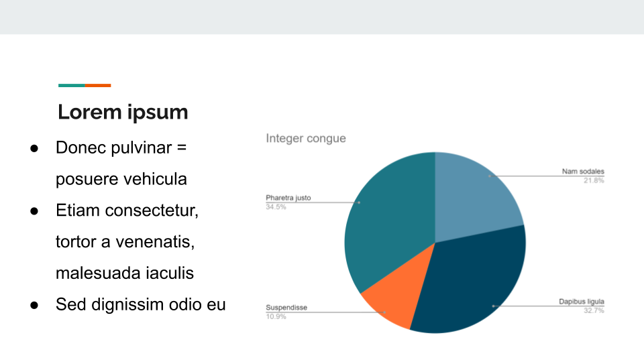Image resolution: width=644 pixels, height=362 pixels.
Task: Click the 'posuere vehicula' text line
Action: click(121, 180)
